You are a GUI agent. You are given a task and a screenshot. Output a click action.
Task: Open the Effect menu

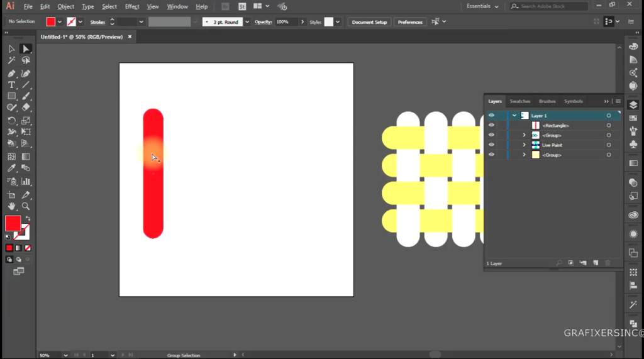click(132, 6)
